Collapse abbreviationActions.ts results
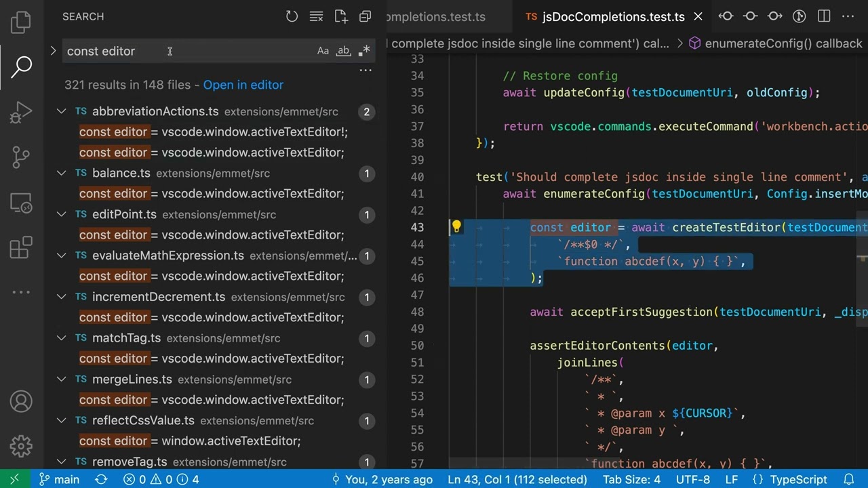This screenshot has width=868, height=488. point(61,111)
